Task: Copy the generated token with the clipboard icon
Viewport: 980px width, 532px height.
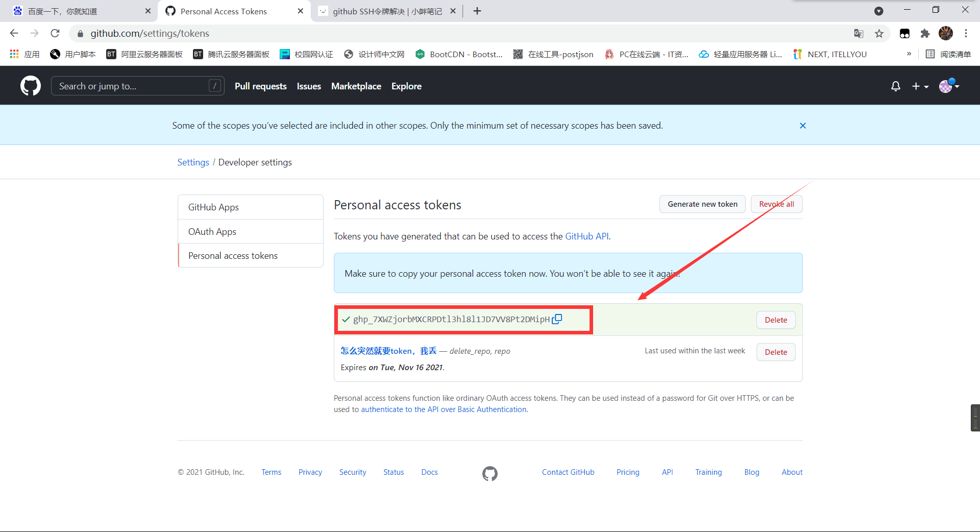Action: pyautogui.click(x=557, y=319)
